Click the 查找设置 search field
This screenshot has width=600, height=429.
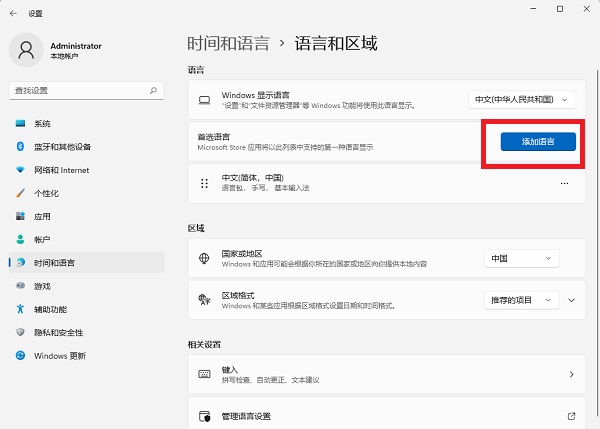(x=78, y=90)
